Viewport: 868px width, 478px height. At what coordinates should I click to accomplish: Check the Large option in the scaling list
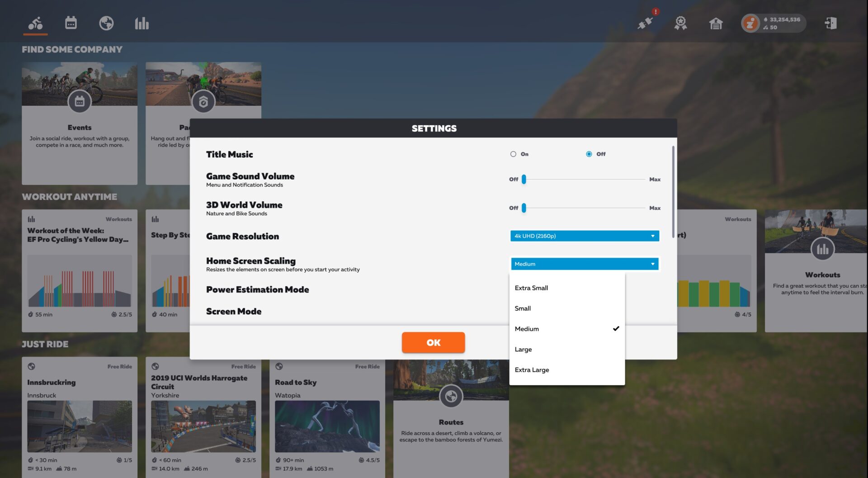[x=523, y=349]
